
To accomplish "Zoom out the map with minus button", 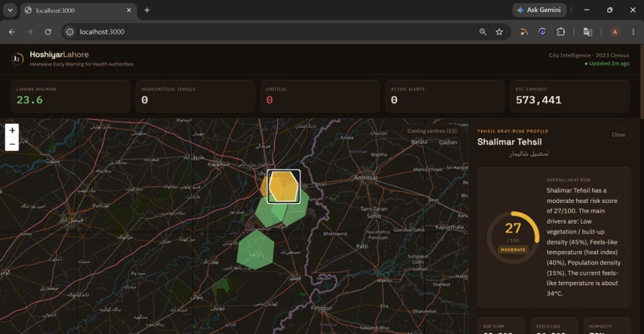I will tap(12, 144).
